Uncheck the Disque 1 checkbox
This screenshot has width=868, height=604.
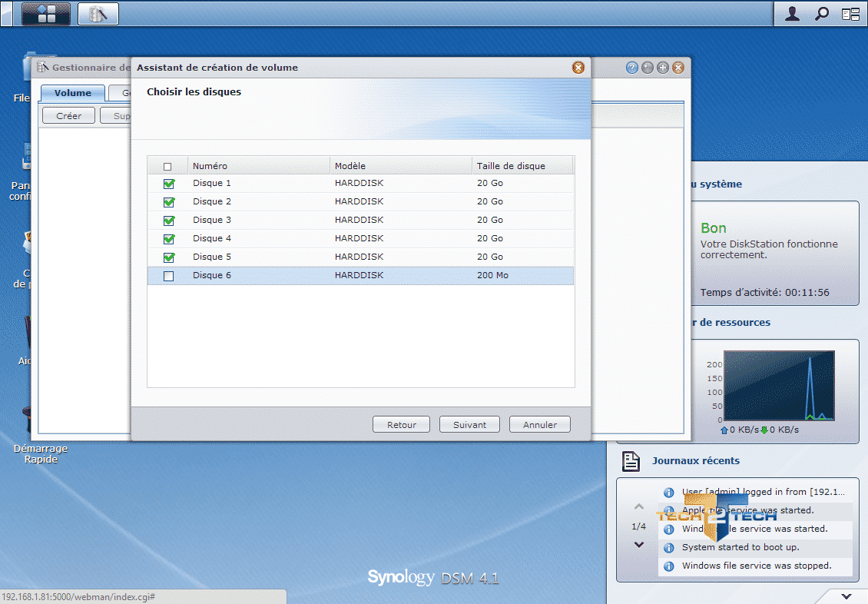(x=168, y=184)
